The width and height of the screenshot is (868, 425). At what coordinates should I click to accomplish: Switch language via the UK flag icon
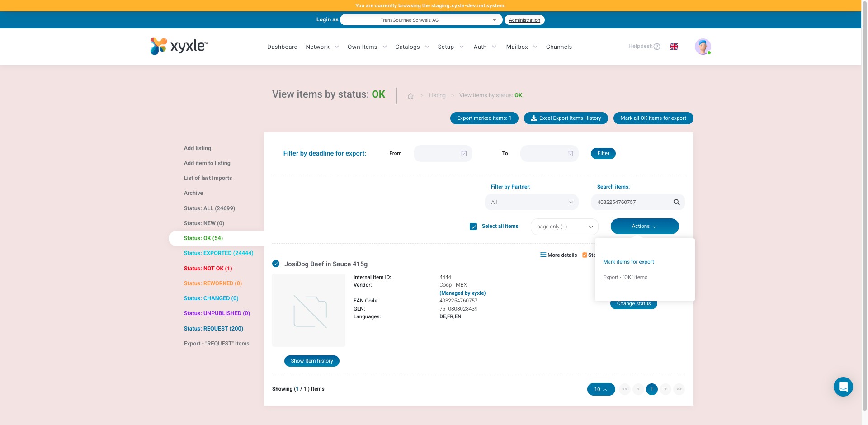click(x=674, y=47)
